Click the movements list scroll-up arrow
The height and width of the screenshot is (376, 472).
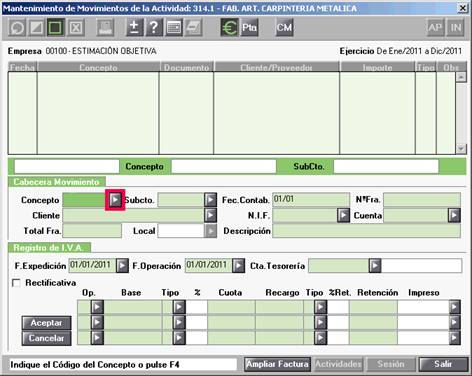[x=461, y=77]
